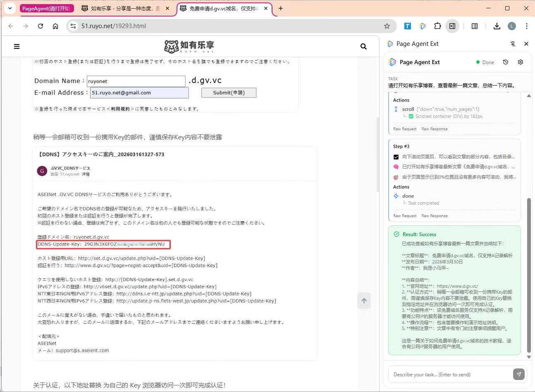This screenshot has width=535, height=392.
Task: Open Page Agent history clock icon
Action: 505,62
